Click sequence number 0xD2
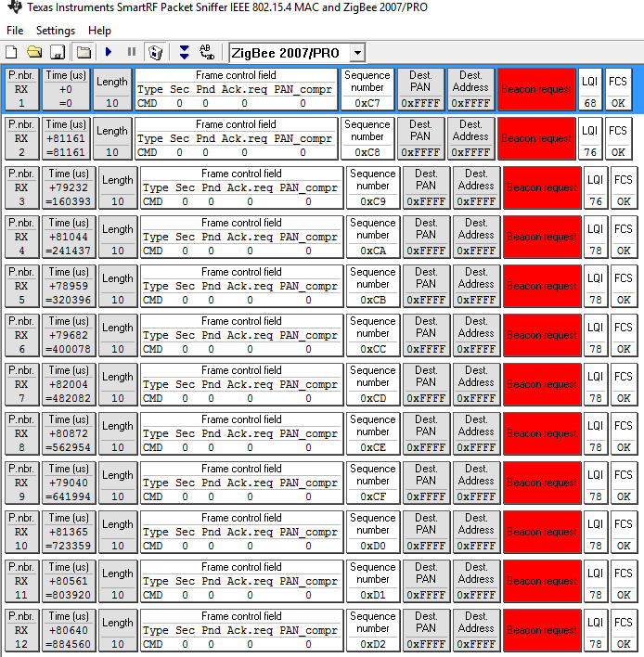 pyautogui.click(x=372, y=644)
